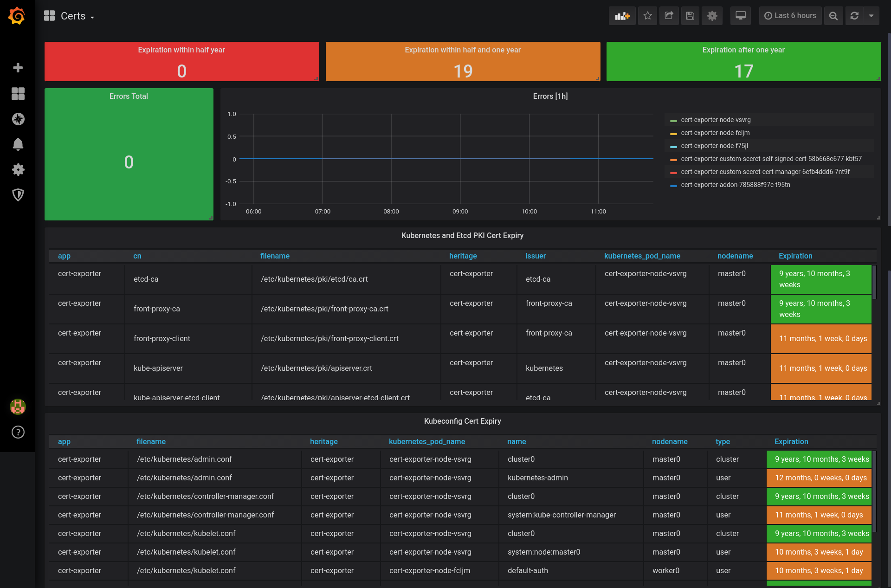Open Kubernetes and Etcd PKI Cert Expiry panel menu
This screenshot has height=588, width=891.
pos(462,235)
